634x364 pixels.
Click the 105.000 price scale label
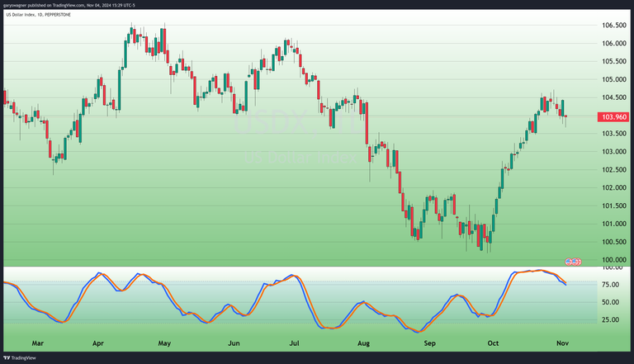(x=613, y=80)
